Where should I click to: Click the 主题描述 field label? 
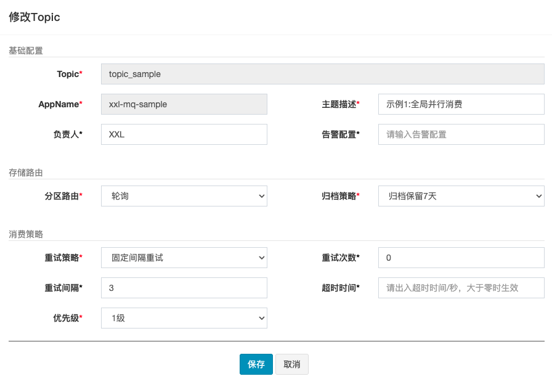pyautogui.click(x=339, y=104)
